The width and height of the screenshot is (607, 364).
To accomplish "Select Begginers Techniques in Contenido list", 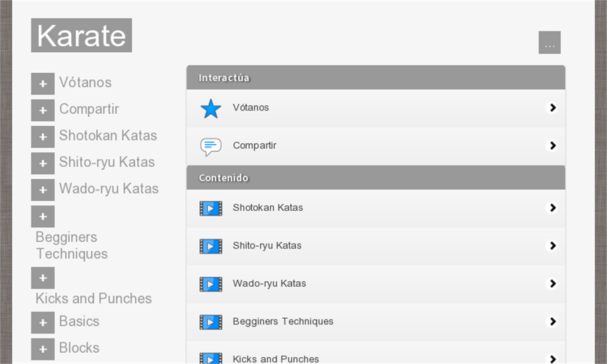I will pos(283,322).
